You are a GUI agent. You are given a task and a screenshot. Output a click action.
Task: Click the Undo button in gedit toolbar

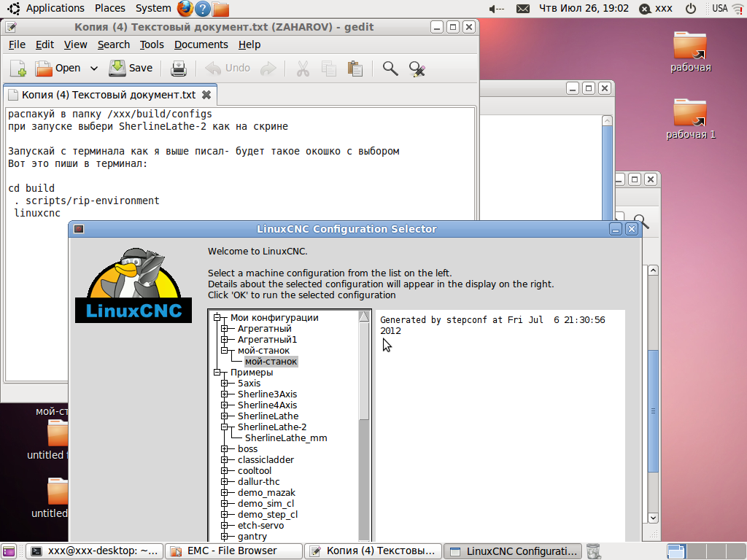pyautogui.click(x=228, y=68)
